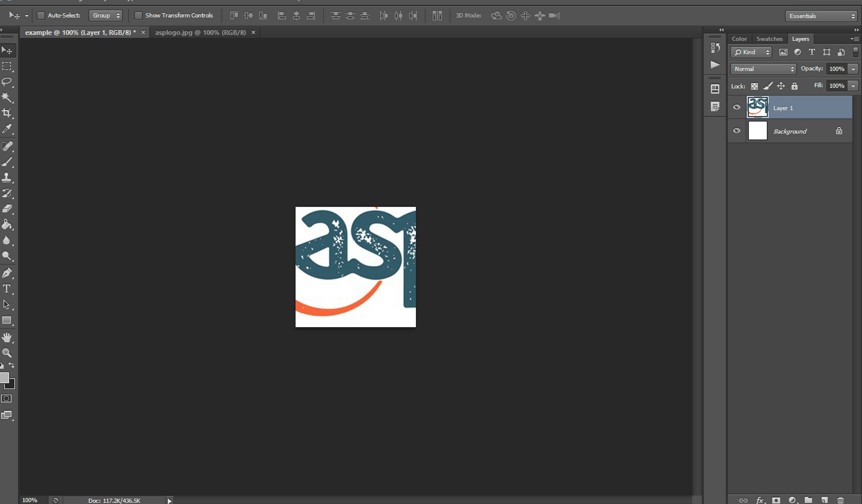Viewport: 862px width, 504px height.
Task: Toggle lock transparent pixels
Action: [x=754, y=86]
